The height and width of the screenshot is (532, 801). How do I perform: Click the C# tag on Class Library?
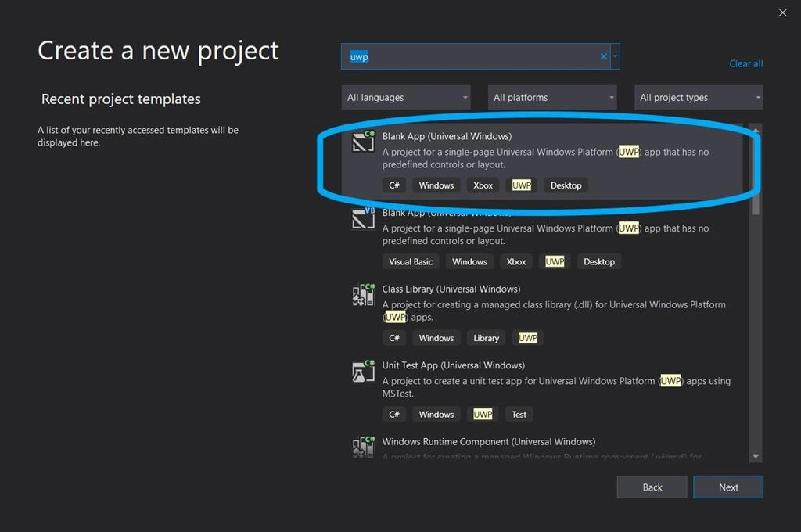[394, 338]
